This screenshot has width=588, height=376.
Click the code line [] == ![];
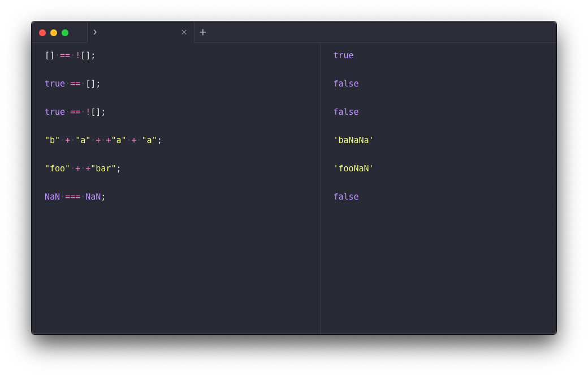[70, 55]
